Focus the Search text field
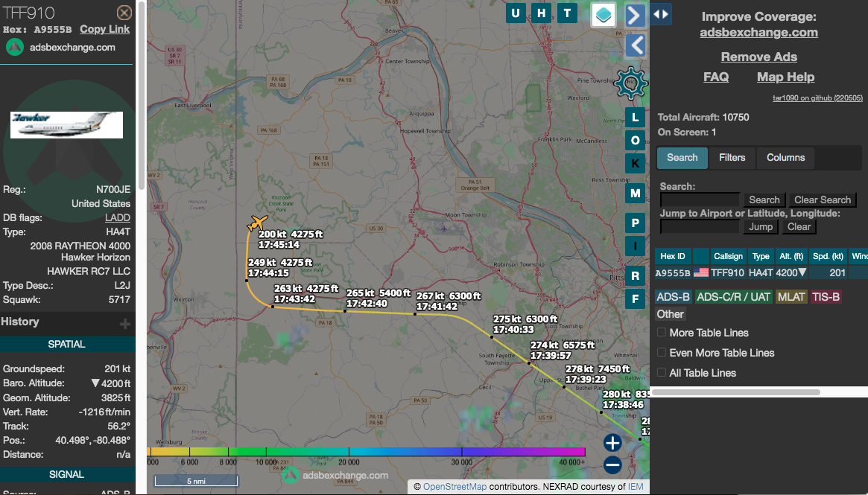The height and width of the screenshot is (495, 868). tap(700, 199)
